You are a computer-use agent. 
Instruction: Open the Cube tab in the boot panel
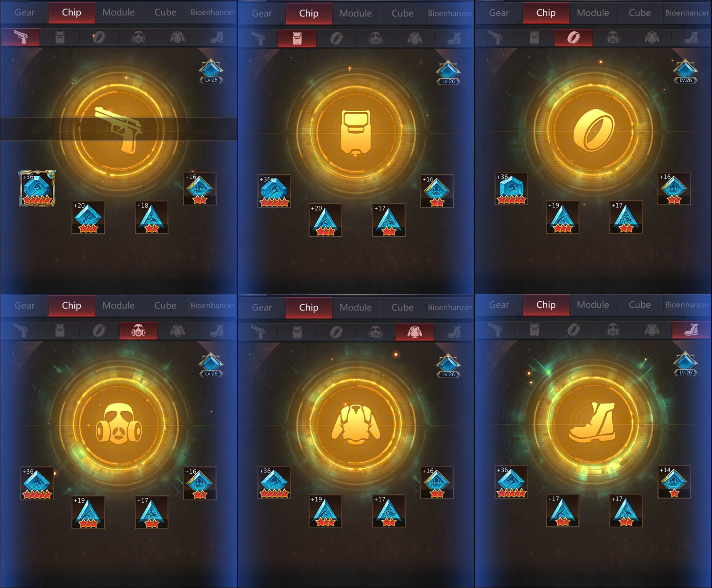click(x=639, y=305)
